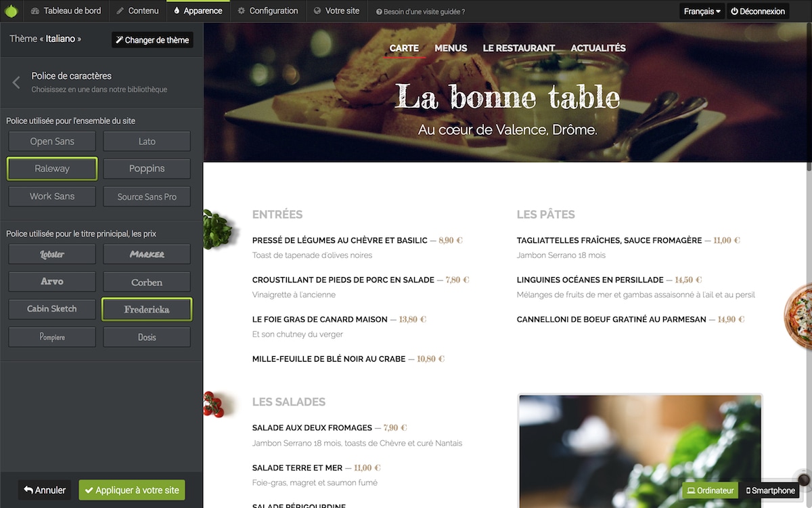The image size is (812, 508).
Task: Open the Tableau de bord tab
Action: (66, 11)
